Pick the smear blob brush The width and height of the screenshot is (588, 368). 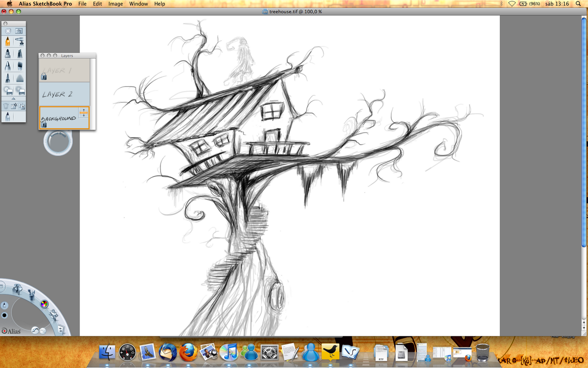(19, 78)
